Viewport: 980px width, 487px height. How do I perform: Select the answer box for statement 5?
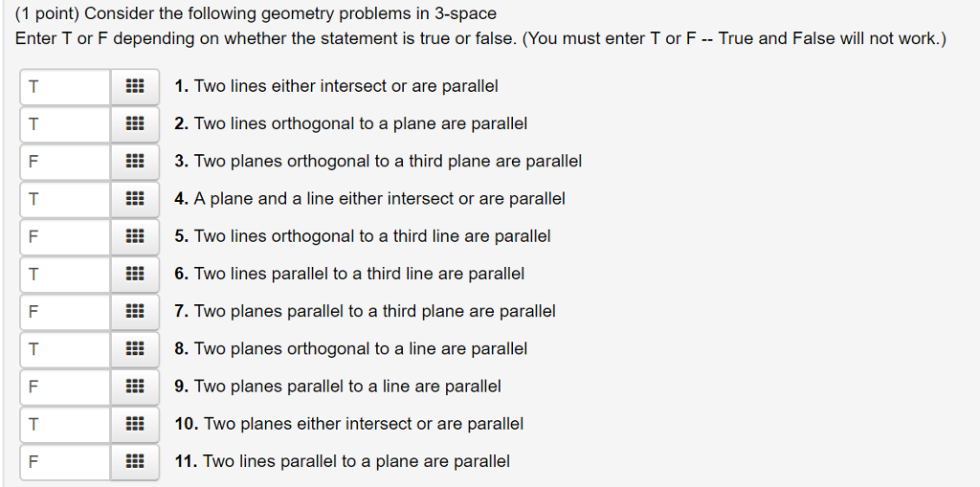[x=65, y=236]
